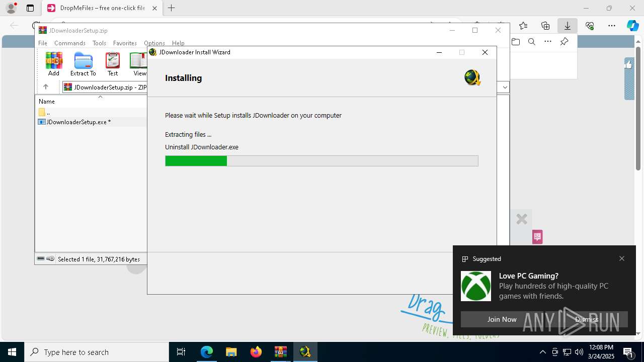The width and height of the screenshot is (644, 362).
Task: Open the Favorites menu in WinRAR
Action: (x=125, y=43)
